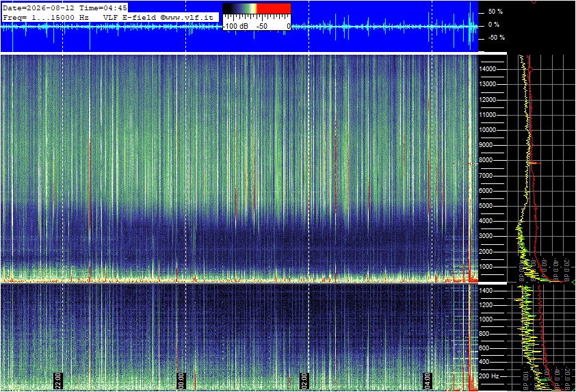Viewport: 576px width, 392px height.
Task: Click the 0 % amplitude axis label
Action: pos(494,25)
